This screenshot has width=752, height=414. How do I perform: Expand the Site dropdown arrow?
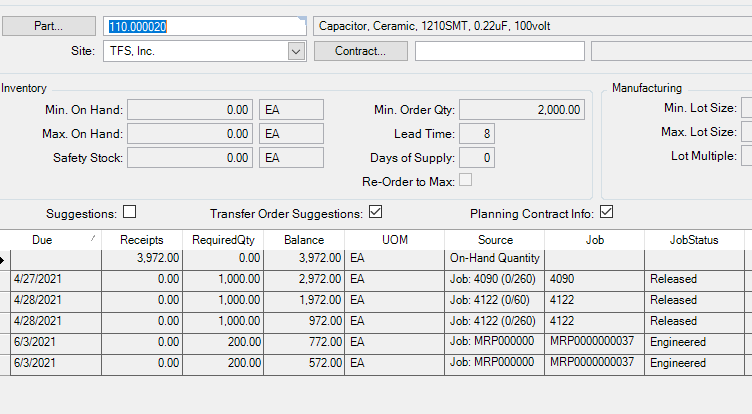pos(296,51)
